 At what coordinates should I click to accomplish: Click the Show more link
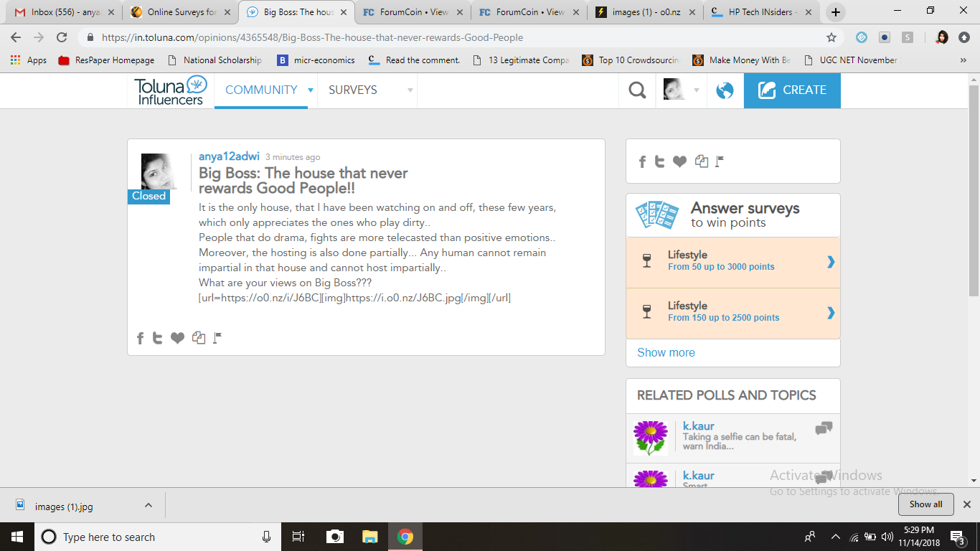665,352
